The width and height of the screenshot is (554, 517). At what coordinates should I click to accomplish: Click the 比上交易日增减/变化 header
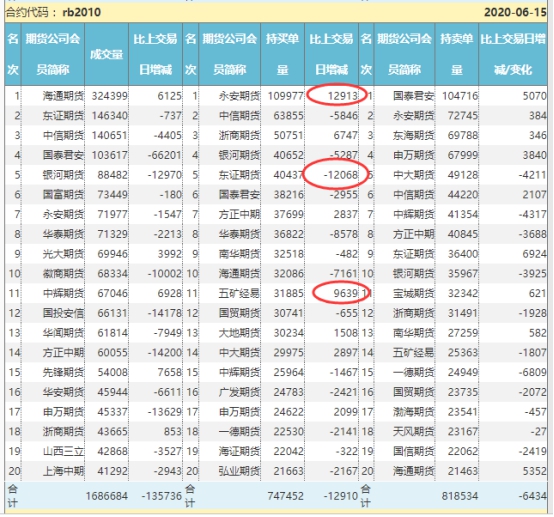pos(513,54)
